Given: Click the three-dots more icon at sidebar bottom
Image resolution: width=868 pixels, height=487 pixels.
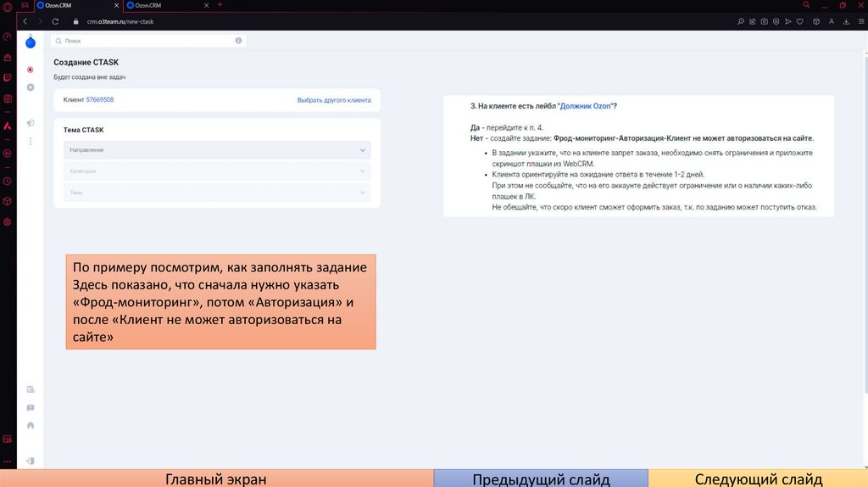Looking at the screenshot, I should 7,461.
